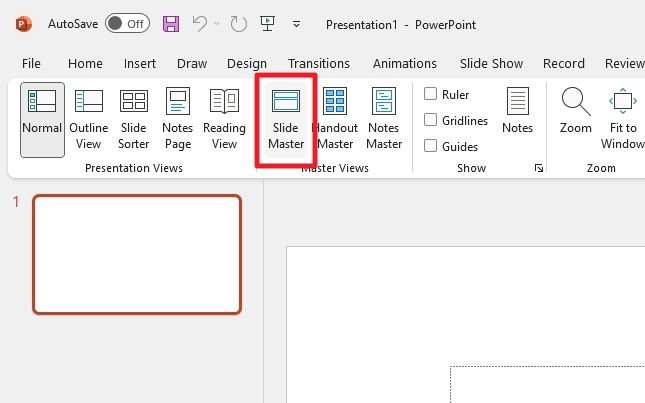Save the presentation with the floppy icon
The height and width of the screenshot is (403, 645).
(x=171, y=24)
